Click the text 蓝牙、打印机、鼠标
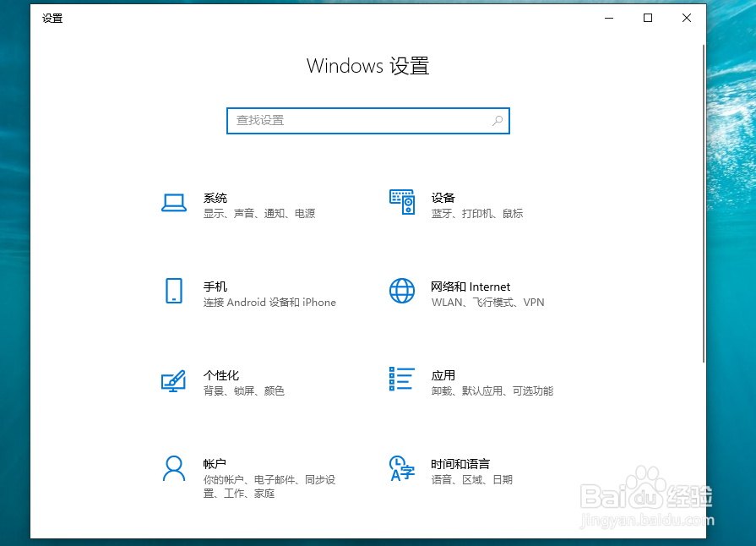The height and width of the screenshot is (546, 756). tap(477, 214)
